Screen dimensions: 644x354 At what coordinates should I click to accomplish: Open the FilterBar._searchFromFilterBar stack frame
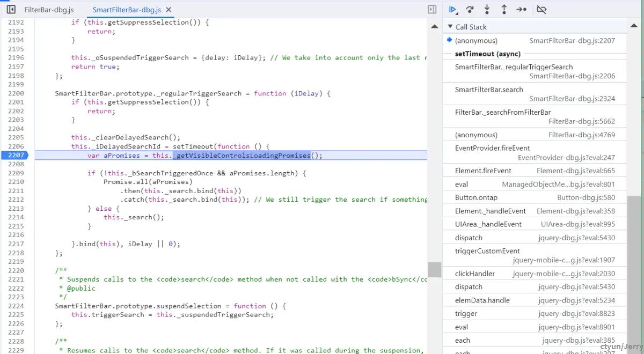pos(535,116)
